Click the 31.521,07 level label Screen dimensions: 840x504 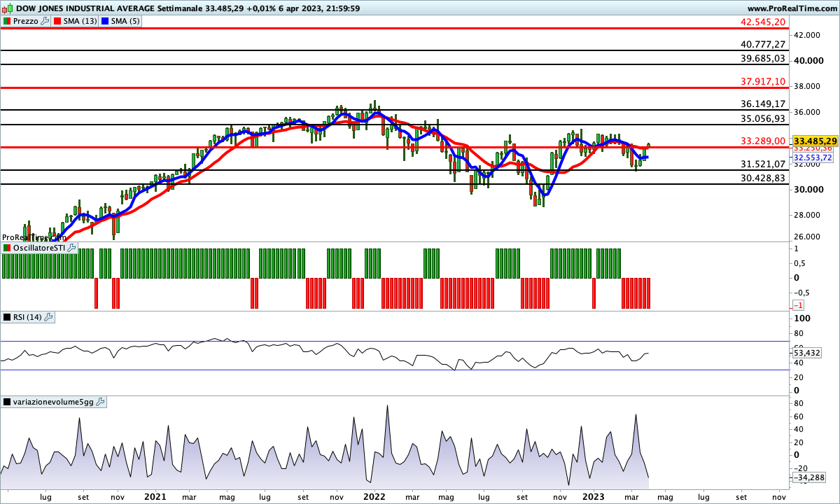pyautogui.click(x=763, y=164)
